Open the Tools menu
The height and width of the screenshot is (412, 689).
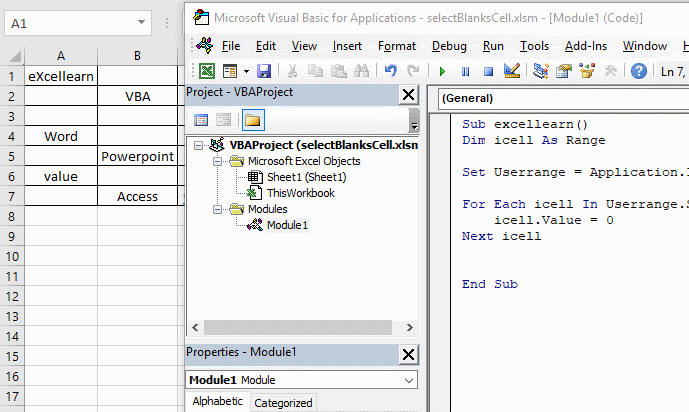tap(534, 46)
